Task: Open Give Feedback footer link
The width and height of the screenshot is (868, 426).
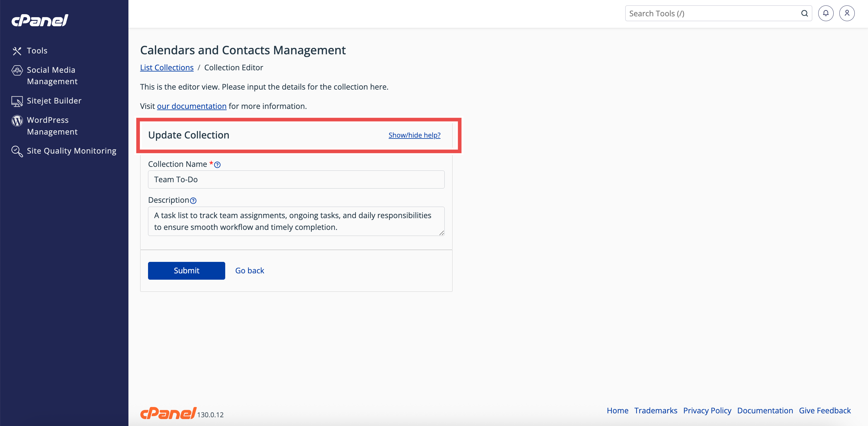Action: coord(825,411)
